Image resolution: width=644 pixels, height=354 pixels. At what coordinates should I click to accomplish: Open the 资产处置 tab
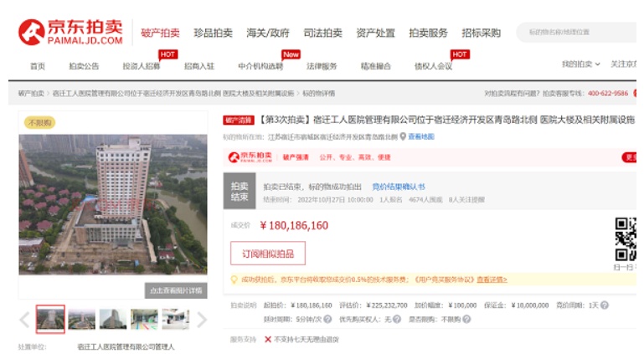tap(375, 33)
